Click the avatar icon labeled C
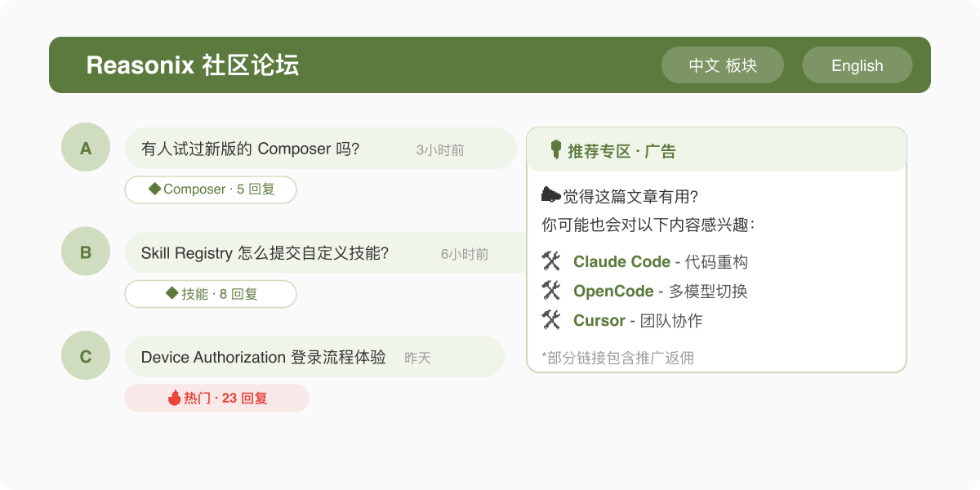The width and height of the screenshot is (980, 490). coord(86,356)
